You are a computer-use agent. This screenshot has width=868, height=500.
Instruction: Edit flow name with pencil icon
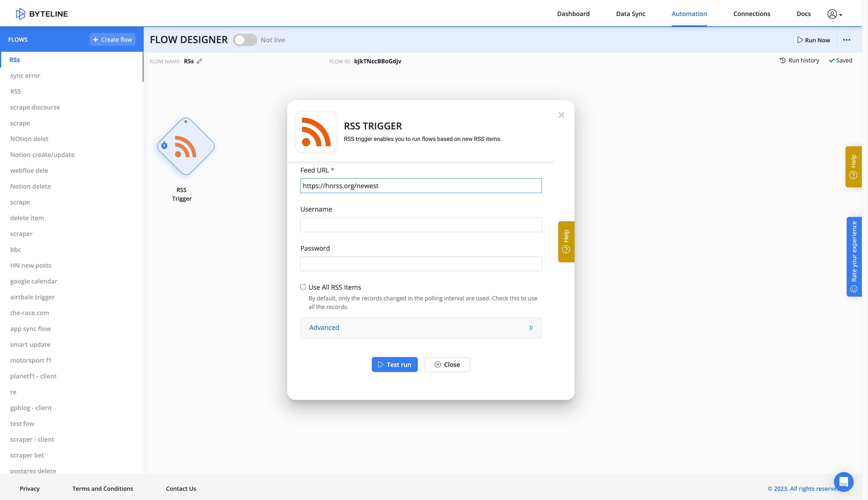199,61
